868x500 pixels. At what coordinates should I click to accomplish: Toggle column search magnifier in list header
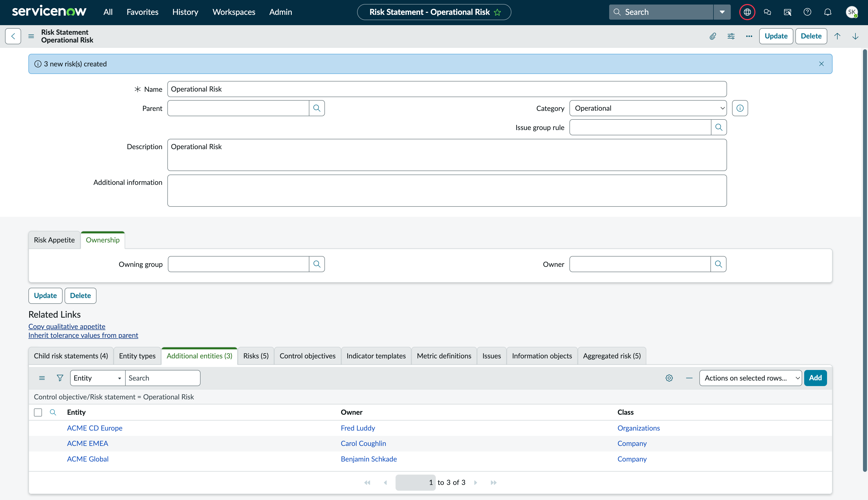pos(53,412)
